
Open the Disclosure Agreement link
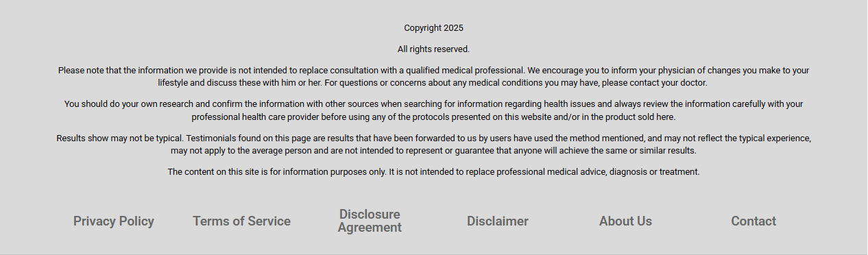pyautogui.click(x=370, y=221)
